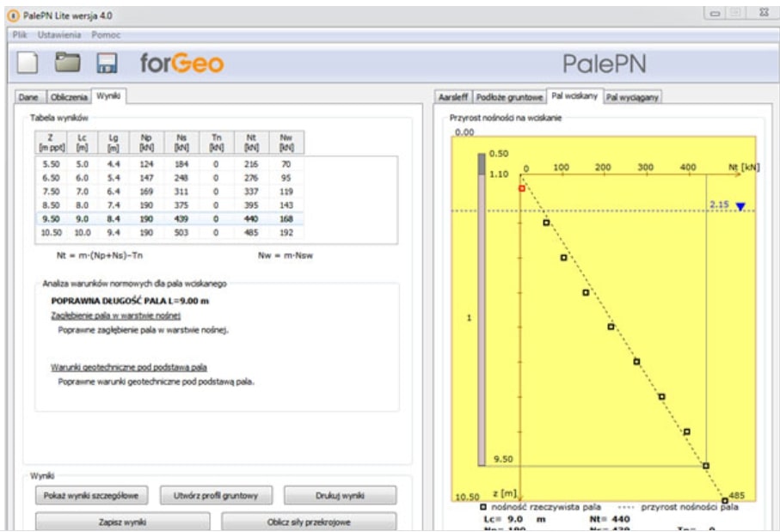The height and width of the screenshot is (532, 780).
Task: Open the Ustawienia menu
Action: point(59,34)
